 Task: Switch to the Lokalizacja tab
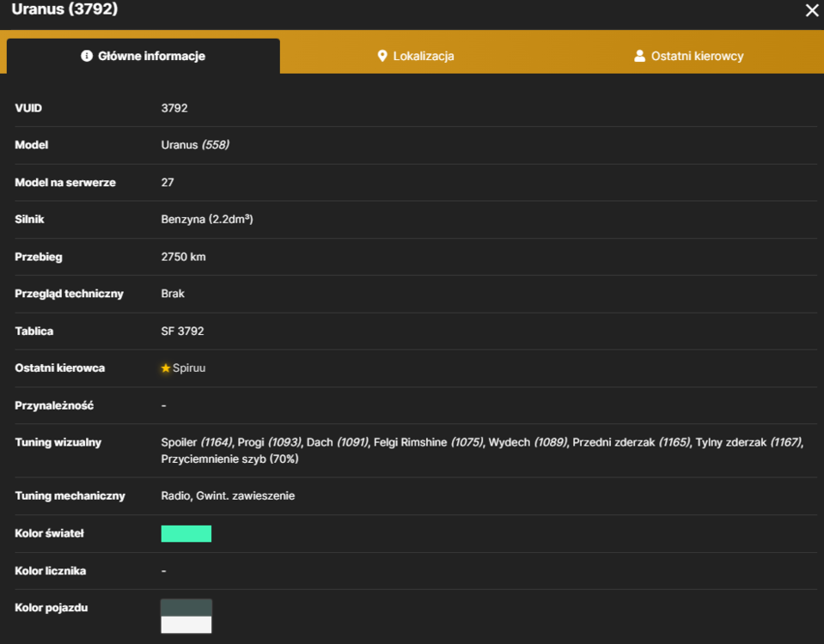(416, 56)
